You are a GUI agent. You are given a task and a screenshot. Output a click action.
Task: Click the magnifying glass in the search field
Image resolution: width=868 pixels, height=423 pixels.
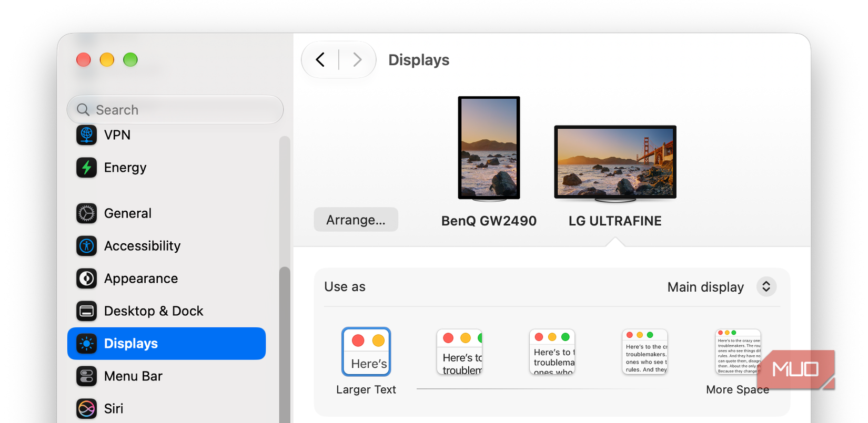(83, 110)
